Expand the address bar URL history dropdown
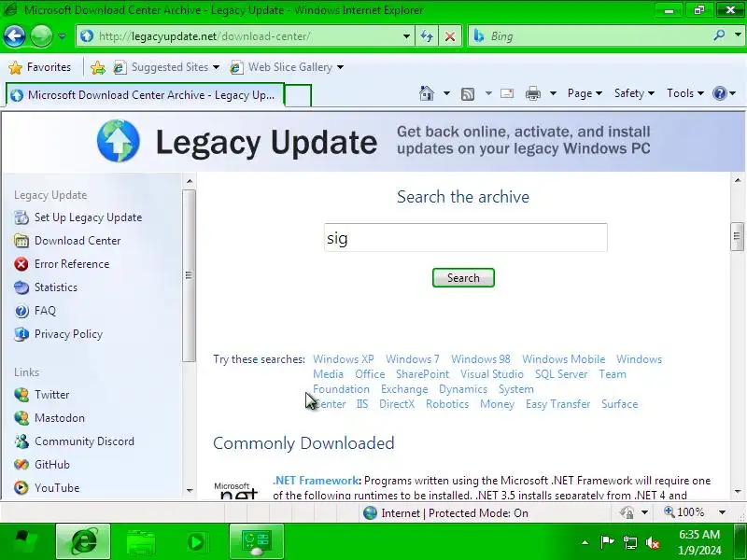This screenshot has height=560, width=747. click(x=406, y=36)
